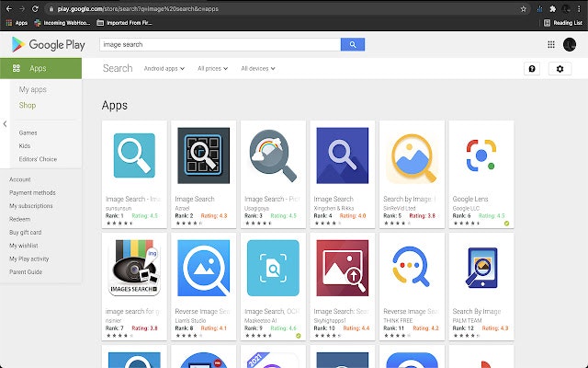Collapse the sidebar with left chevron
The width and height of the screenshot is (588, 368).
point(5,123)
